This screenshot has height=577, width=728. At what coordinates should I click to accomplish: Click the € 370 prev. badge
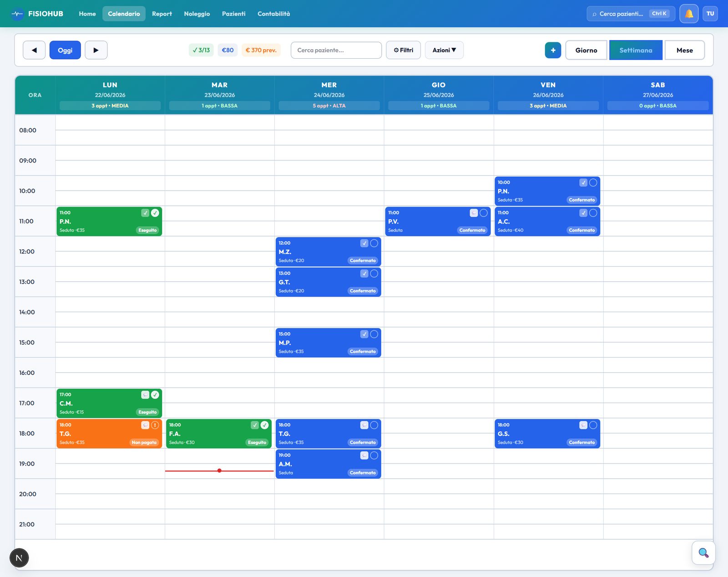(x=261, y=50)
